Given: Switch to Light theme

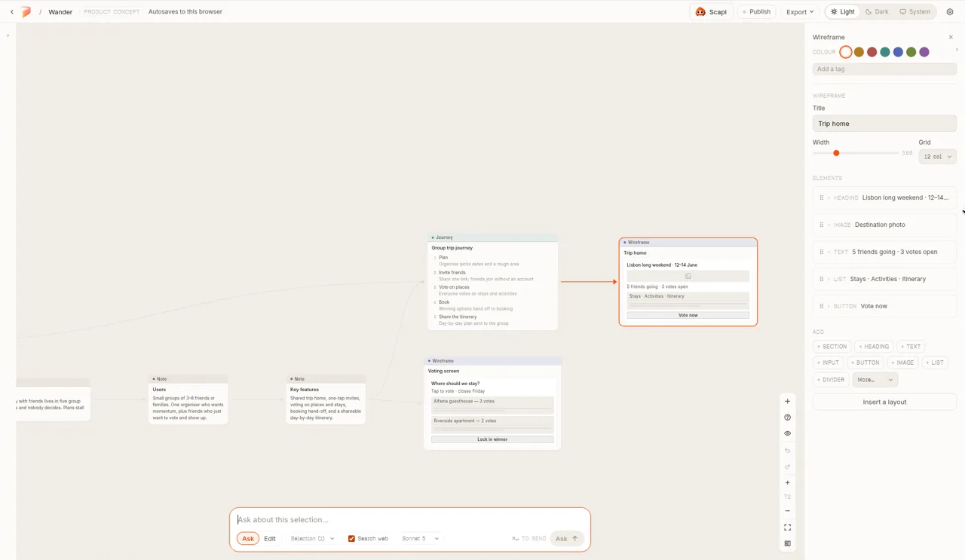Looking at the screenshot, I should pos(842,12).
